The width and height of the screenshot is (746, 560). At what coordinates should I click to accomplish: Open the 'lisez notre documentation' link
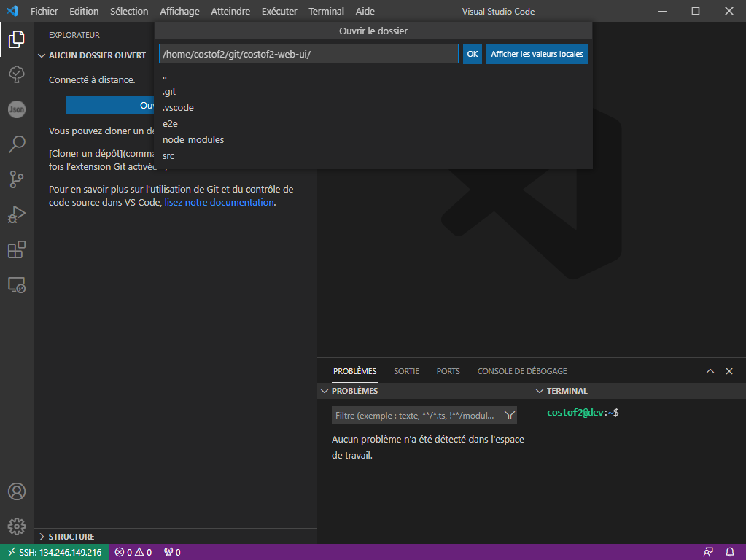coord(219,203)
